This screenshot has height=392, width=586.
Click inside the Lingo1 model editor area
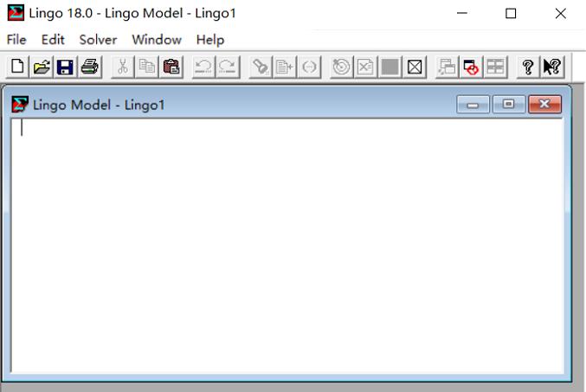[287, 245]
